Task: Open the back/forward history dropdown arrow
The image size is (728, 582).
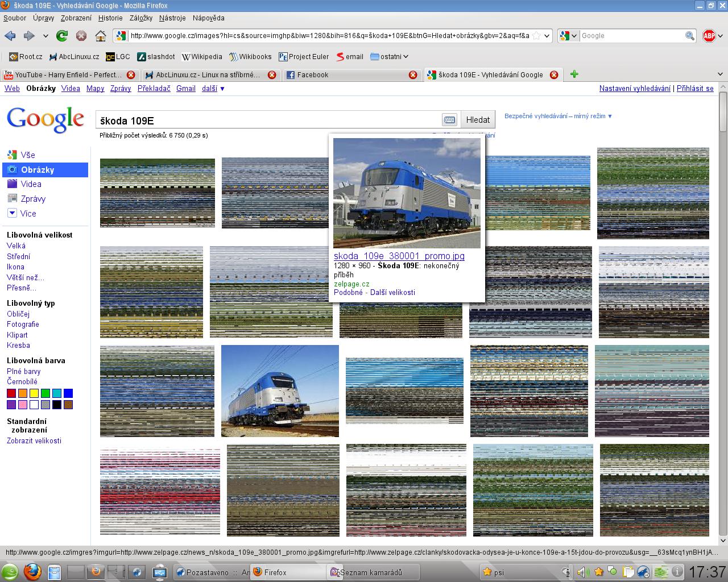Action: pyautogui.click(x=45, y=36)
